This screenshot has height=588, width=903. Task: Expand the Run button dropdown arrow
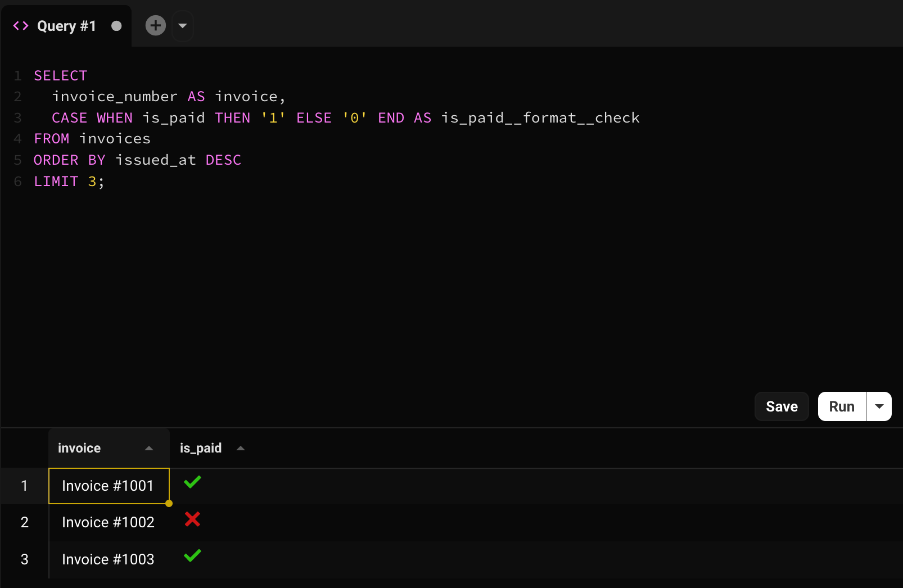[879, 406]
